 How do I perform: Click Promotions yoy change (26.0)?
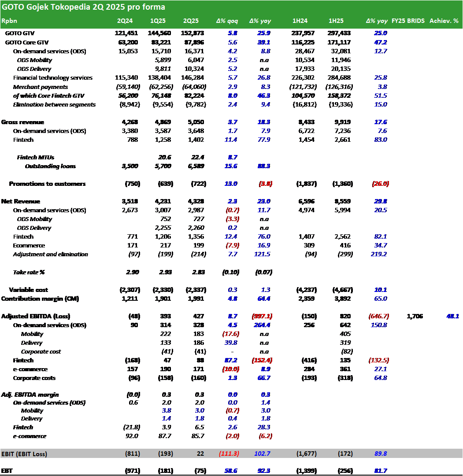coord(380,184)
